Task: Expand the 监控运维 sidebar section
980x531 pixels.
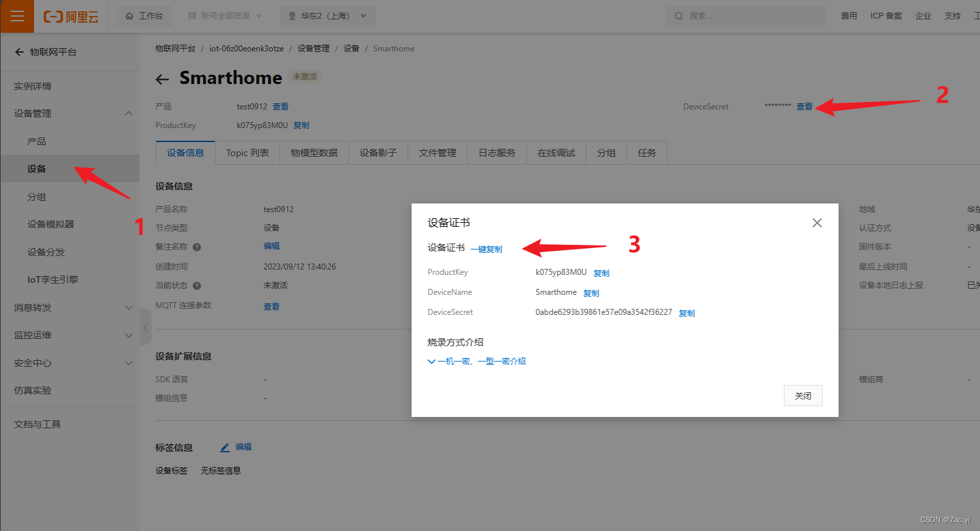Action: 129,336
